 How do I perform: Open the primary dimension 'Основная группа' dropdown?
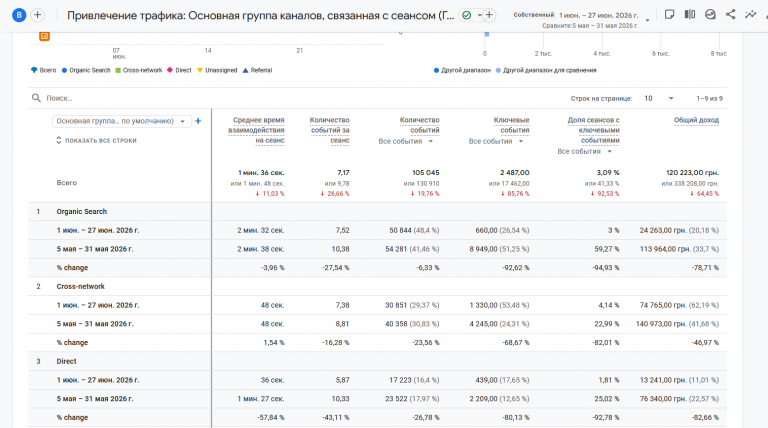click(121, 121)
